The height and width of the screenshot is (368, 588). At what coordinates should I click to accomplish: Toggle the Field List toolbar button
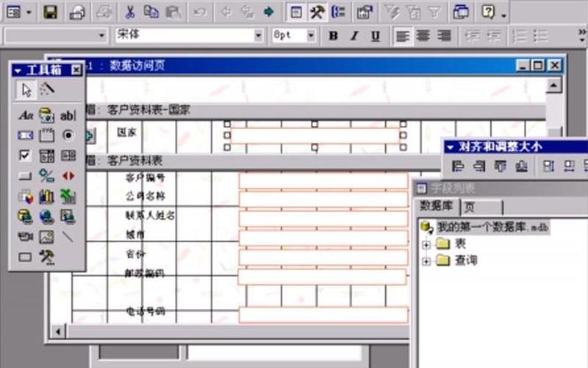[296, 12]
